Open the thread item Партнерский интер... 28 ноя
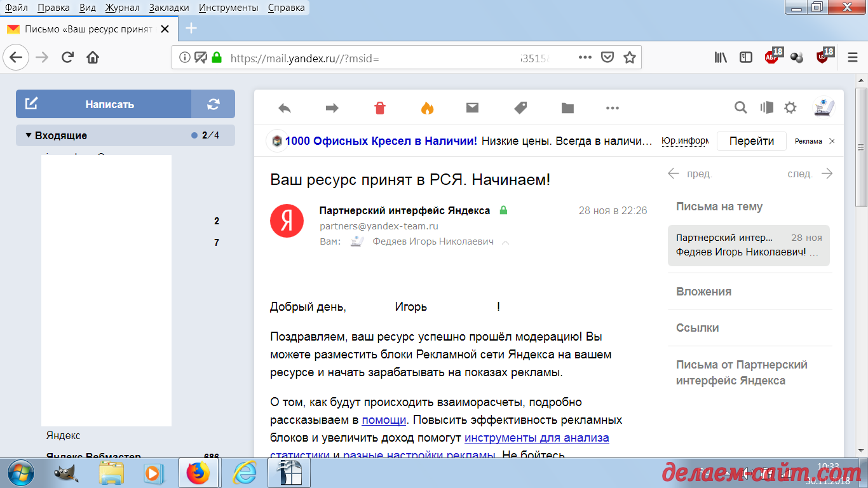This screenshot has height=488, width=868. (x=749, y=245)
